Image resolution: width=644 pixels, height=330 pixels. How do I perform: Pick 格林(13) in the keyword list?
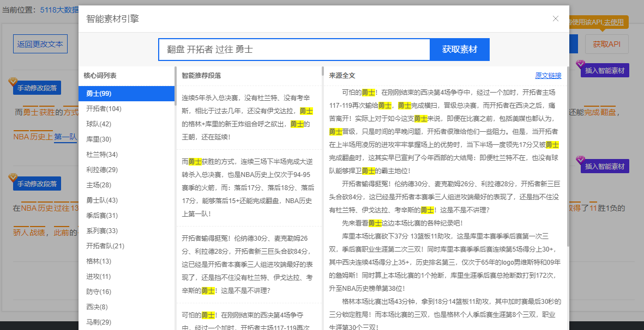127,261
